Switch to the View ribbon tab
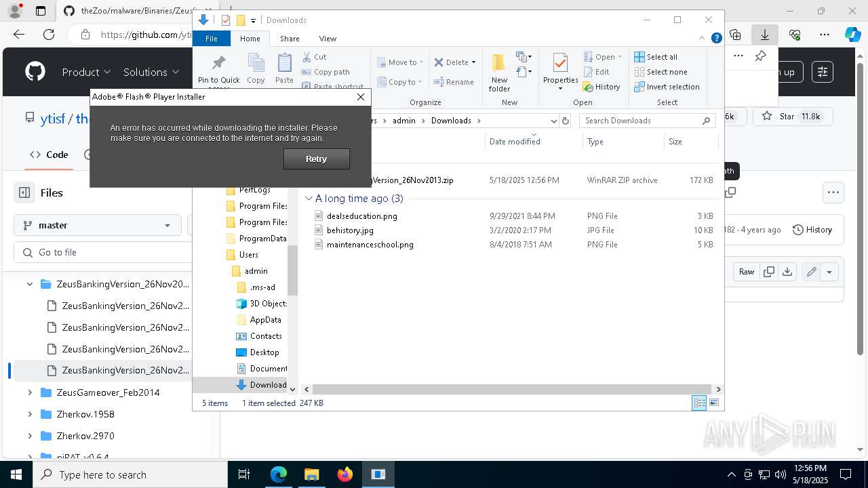Image resolution: width=868 pixels, height=488 pixels. (x=328, y=39)
